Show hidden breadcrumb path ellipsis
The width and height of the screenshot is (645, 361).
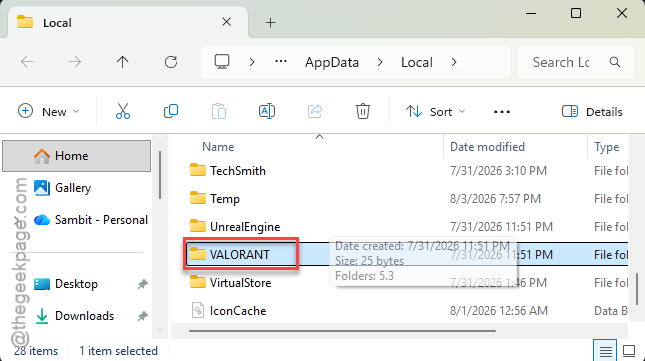tap(281, 62)
